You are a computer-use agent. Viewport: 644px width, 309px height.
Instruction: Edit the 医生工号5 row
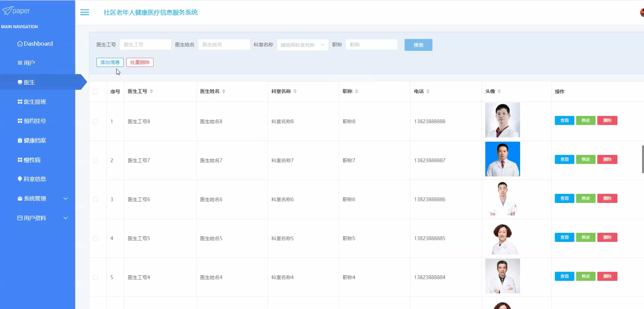click(586, 237)
